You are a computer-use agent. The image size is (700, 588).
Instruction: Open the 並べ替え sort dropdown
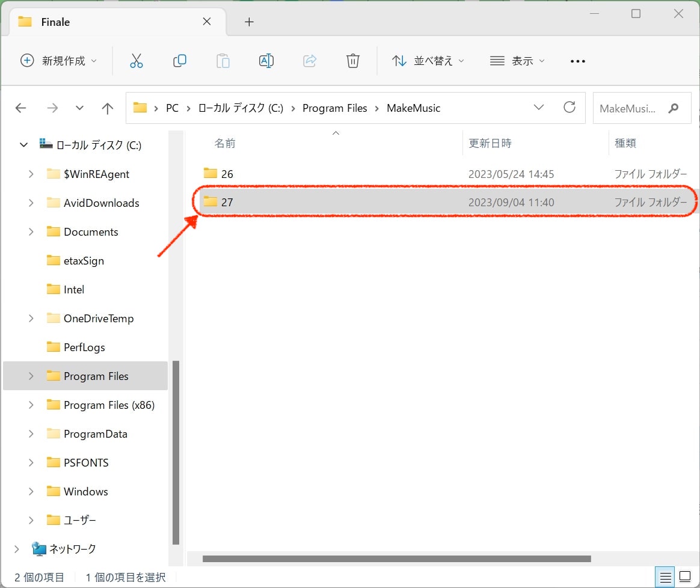point(428,61)
